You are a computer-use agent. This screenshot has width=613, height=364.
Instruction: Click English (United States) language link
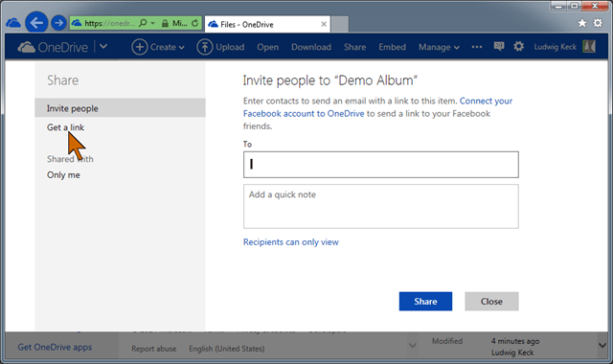pos(227,349)
